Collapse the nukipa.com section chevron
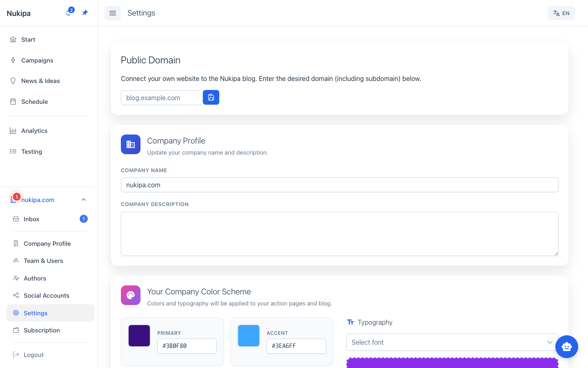Image resolution: width=588 pixels, height=368 pixels. (83, 200)
